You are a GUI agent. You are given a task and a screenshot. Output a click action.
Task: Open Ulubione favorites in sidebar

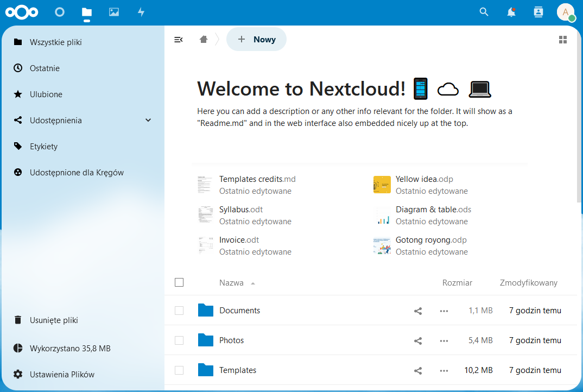83,94
